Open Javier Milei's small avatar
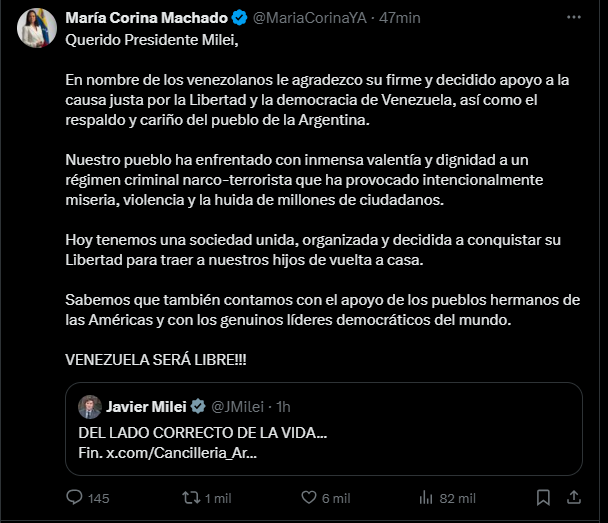Image resolution: width=608 pixels, height=523 pixels. click(88, 406)
